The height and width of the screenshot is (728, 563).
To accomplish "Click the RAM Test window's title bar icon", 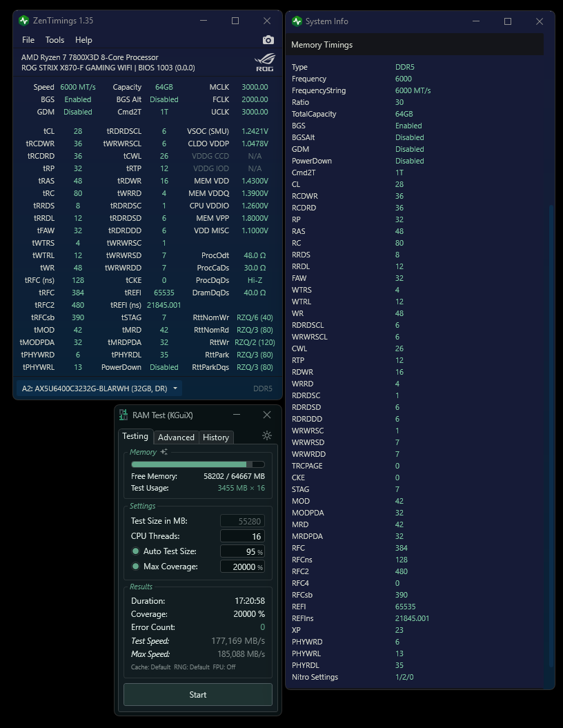I will [x=123, y=415].
